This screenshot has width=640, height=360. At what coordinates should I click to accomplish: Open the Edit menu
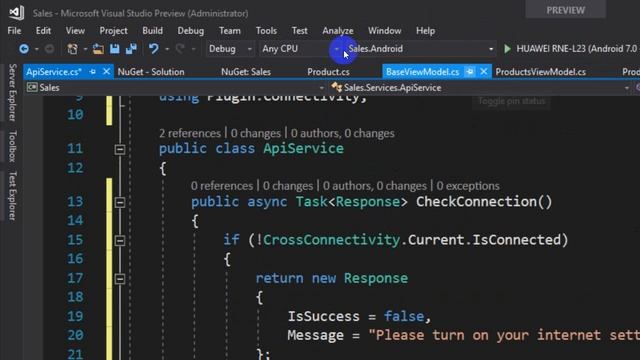tap(43, 31)
